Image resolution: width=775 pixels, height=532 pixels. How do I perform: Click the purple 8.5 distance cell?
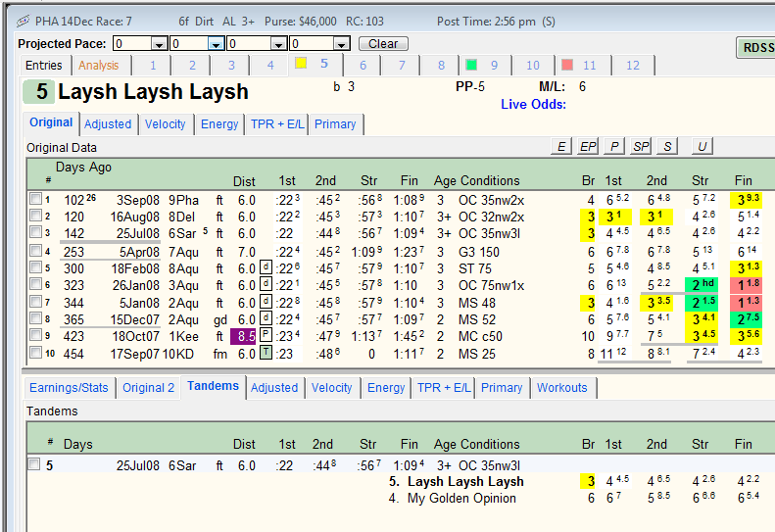coord(244,336)
